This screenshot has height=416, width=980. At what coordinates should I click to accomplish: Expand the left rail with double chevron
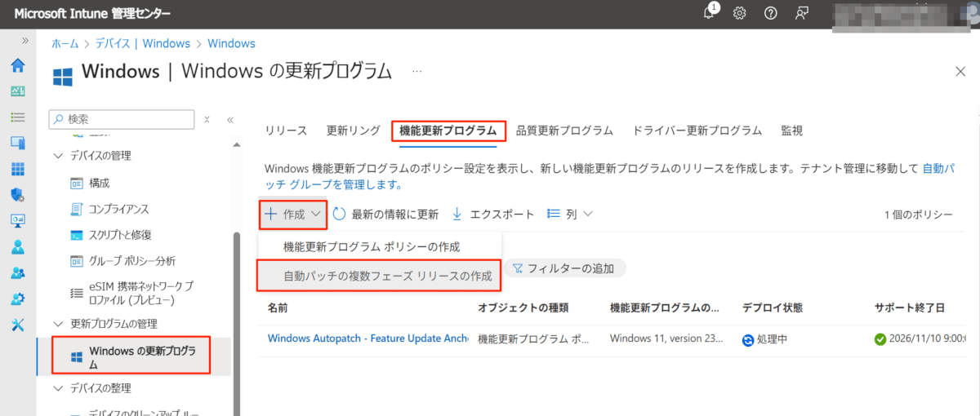point(25,40)
